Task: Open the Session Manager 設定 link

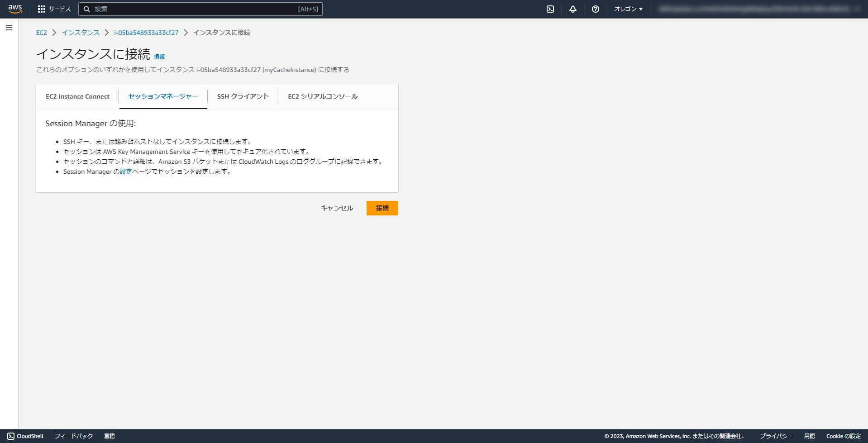Action: (126, 171)
